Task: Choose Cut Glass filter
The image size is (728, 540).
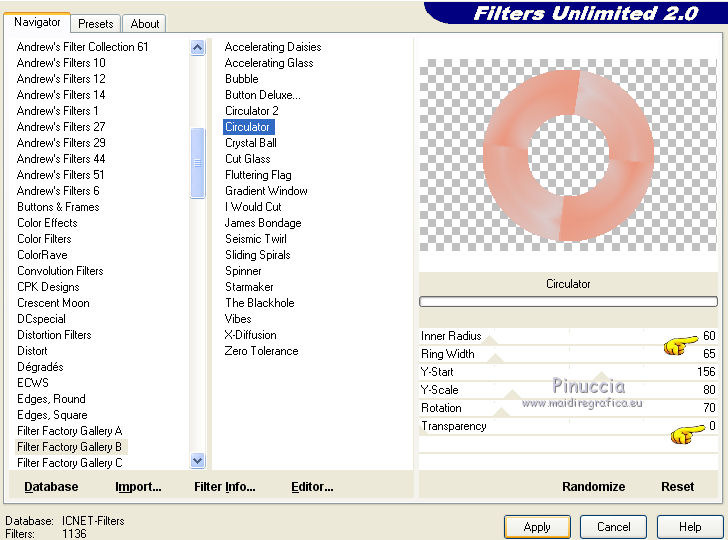Action: (247, 159)
